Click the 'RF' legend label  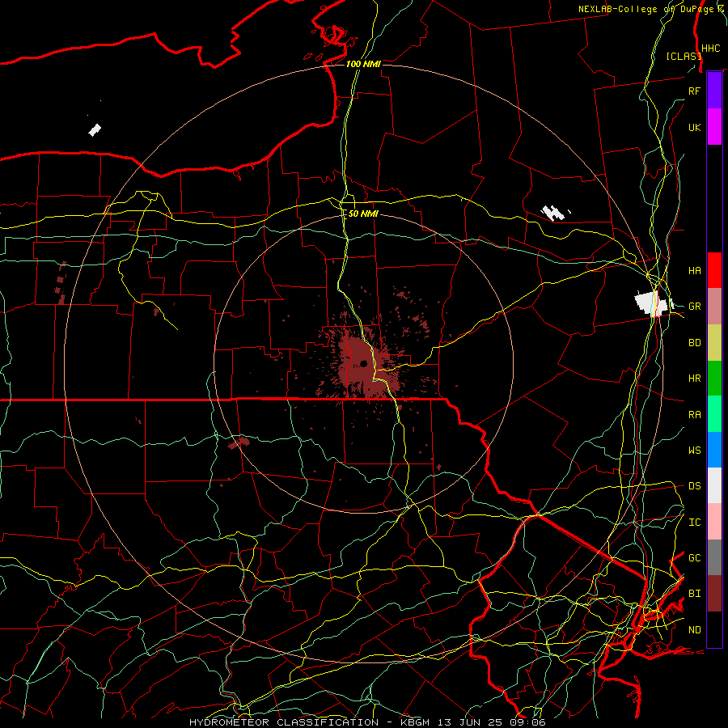694,91
